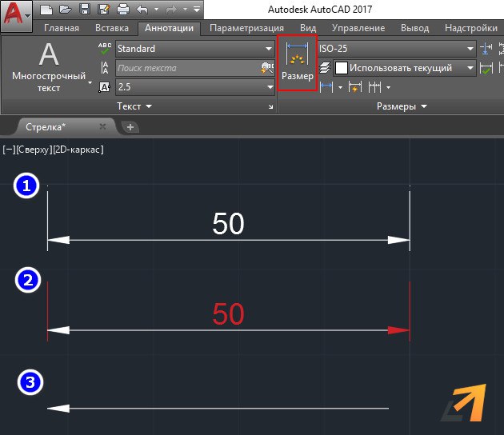Select the white 50 dimension text

coord(228,223)
